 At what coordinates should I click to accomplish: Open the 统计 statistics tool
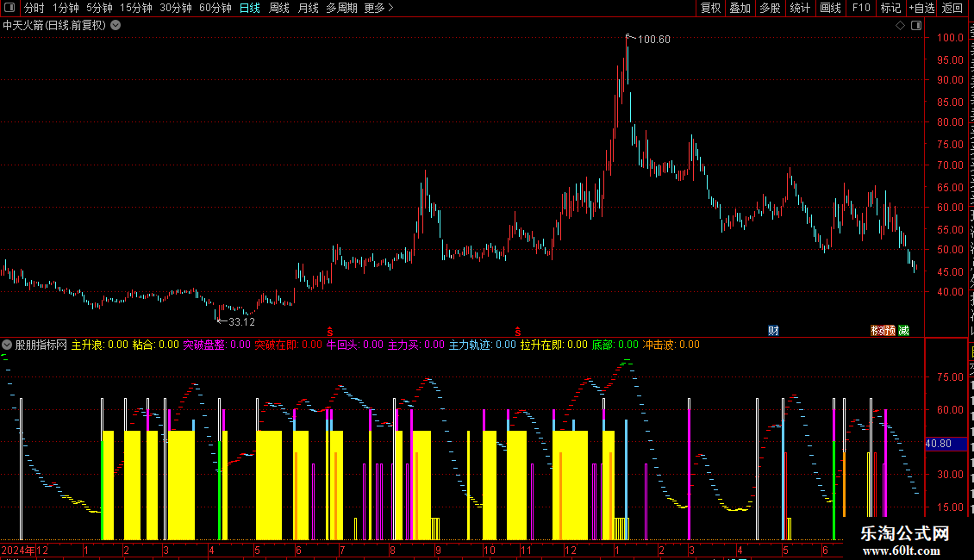800,8
